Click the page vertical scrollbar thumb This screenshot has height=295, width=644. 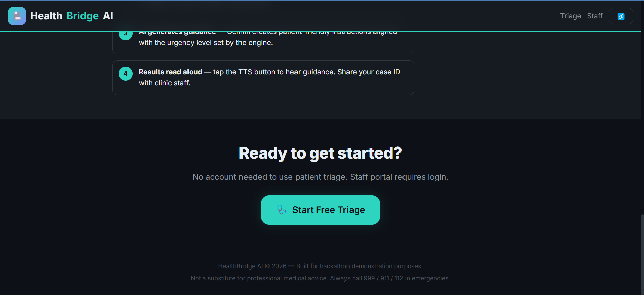(642, 254)
